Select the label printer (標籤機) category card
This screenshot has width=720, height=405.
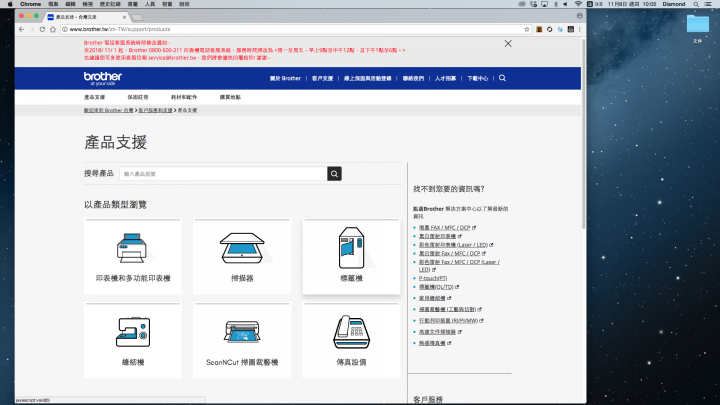coord(351,256)
